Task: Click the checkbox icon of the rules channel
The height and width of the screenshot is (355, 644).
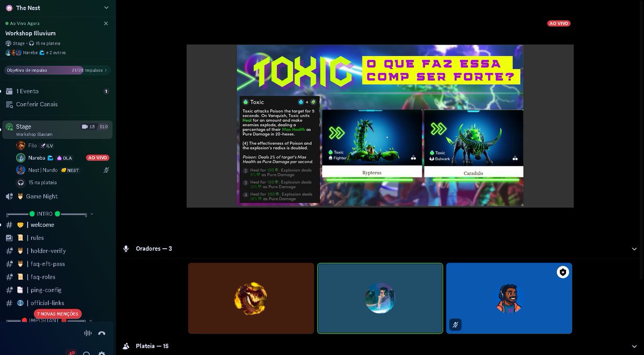Action: coord(9,238)
